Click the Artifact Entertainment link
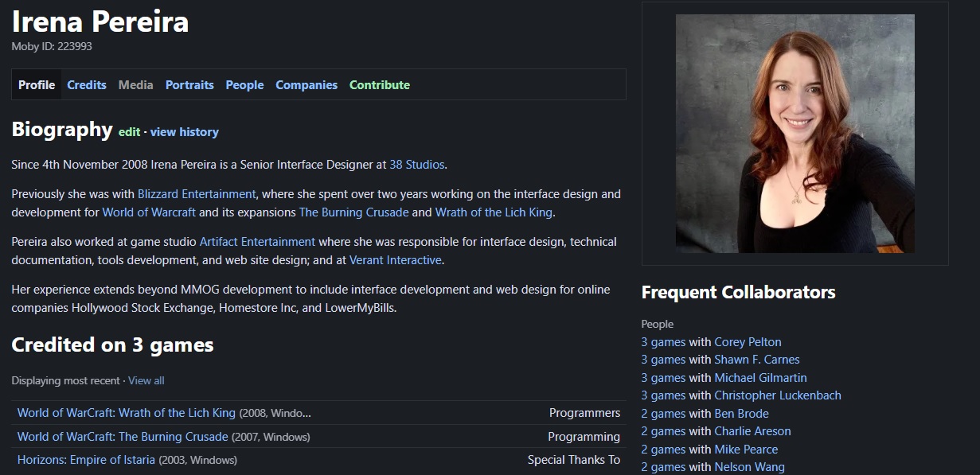 pos(257,242)
